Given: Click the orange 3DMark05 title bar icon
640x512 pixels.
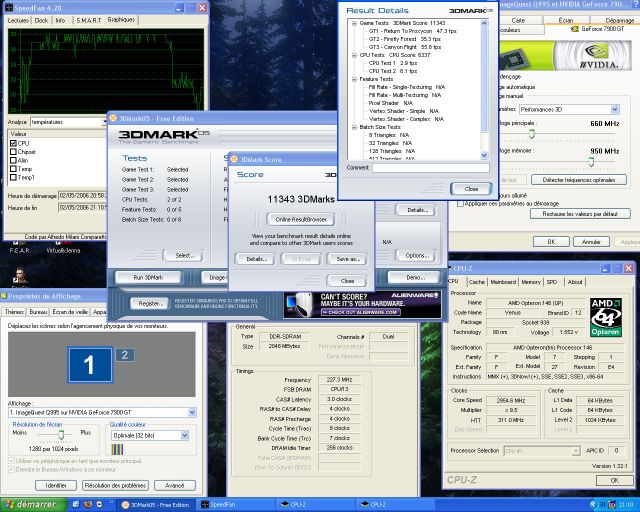Looking at the screenshot, I should tap(113, 118).
